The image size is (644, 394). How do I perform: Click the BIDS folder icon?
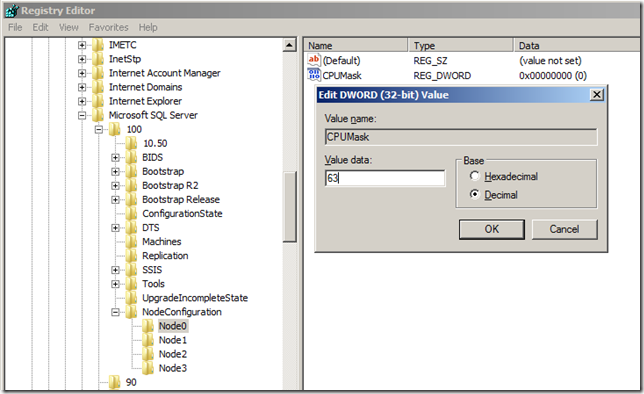click(x=131, y=157)
